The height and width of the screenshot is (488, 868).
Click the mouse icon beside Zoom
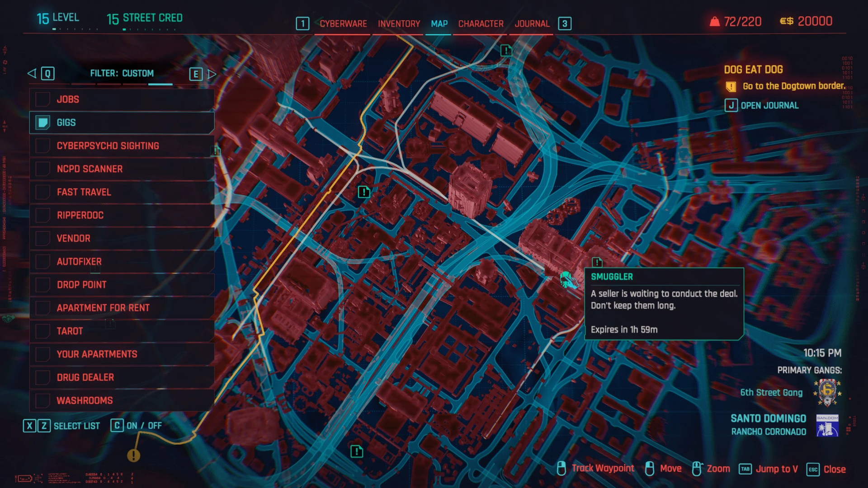[697, 469]
